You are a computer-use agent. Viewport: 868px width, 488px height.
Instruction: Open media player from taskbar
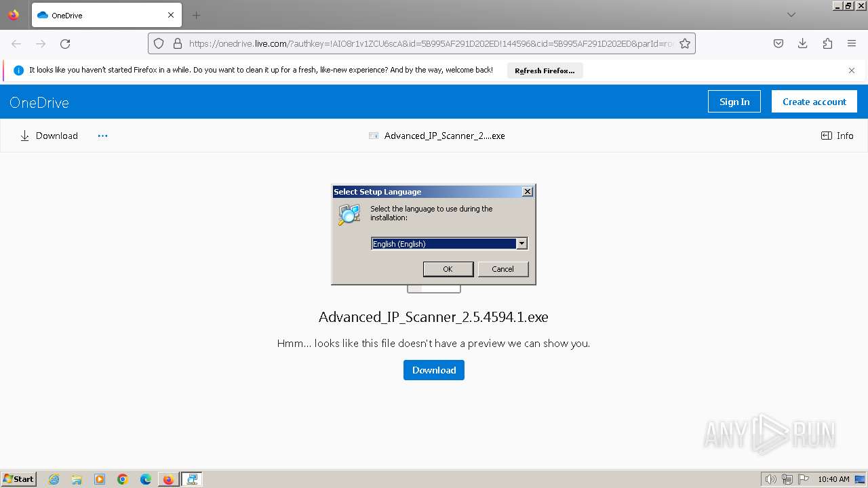(100, 479)
